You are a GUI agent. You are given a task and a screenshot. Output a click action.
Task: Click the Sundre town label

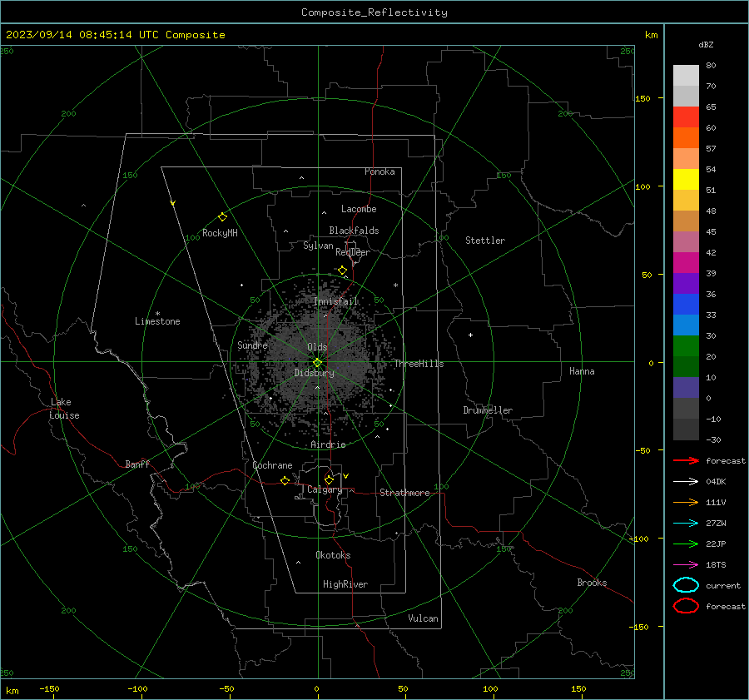252,345
